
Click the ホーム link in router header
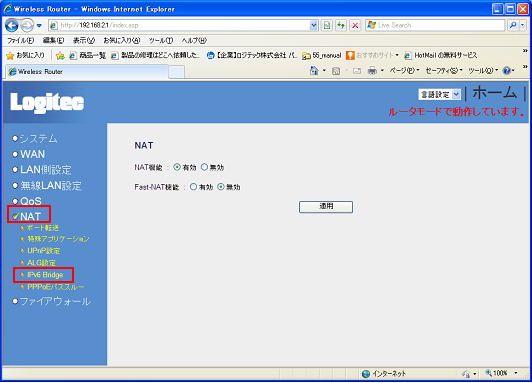(494, 92)
